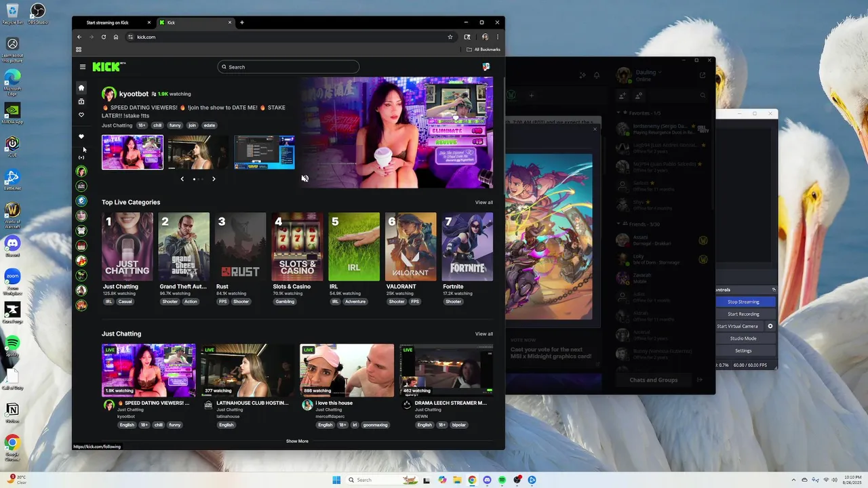The height and width of the screenshot is (488, 868).
Task: Show previous featured stream in carousel
Action: pos(182,179)
